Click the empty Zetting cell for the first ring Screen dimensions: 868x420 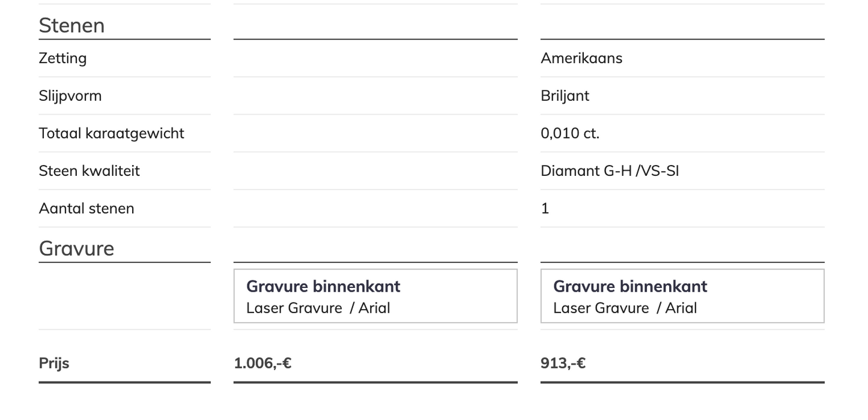(375, 58)
